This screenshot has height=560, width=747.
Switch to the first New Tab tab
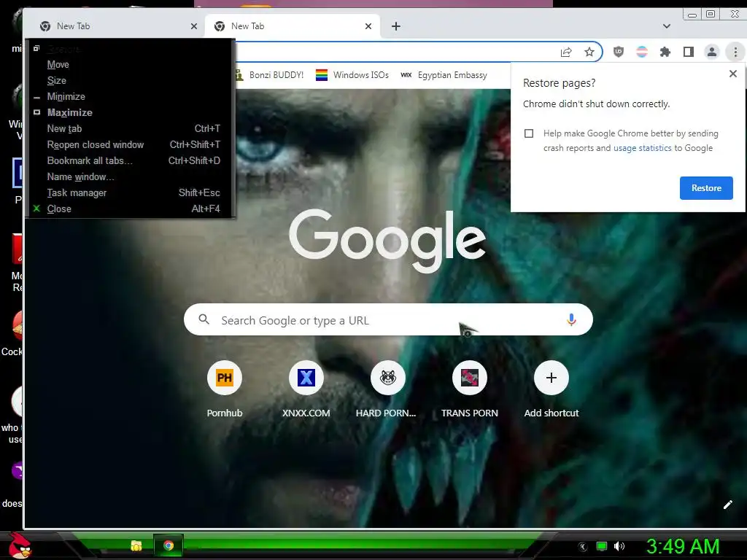117,26
